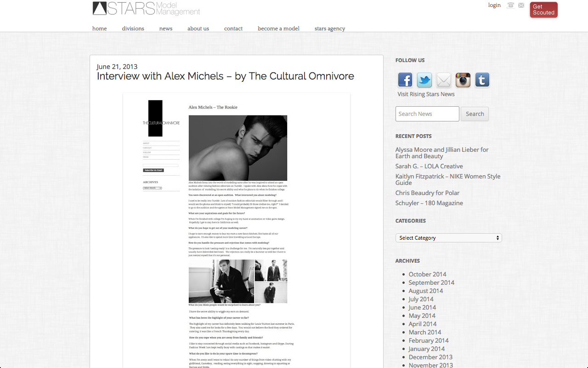
Task: Click the Alex Michels interview article image
Action: 237,230
